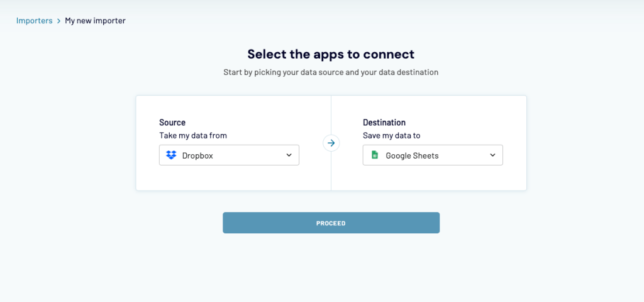Click the Select the apps to connect heading

point(331,54)
